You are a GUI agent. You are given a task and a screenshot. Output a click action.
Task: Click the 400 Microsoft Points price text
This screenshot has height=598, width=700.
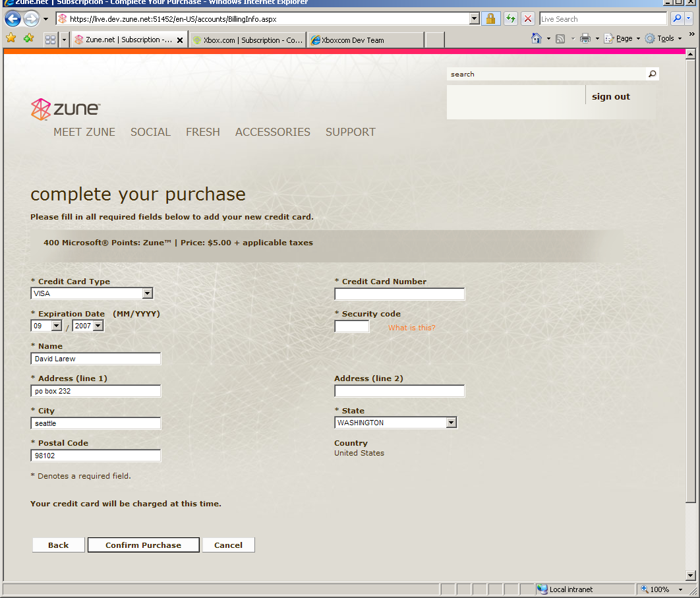(178, 243)
